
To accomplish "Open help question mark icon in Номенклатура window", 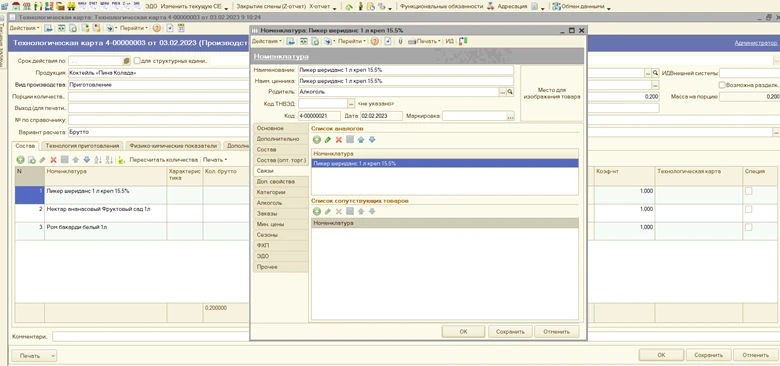I will coord(375,41).
